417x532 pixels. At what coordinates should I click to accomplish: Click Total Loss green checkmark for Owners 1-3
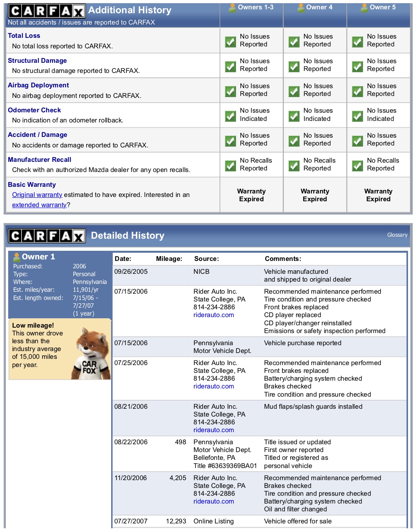coord(231,41)
